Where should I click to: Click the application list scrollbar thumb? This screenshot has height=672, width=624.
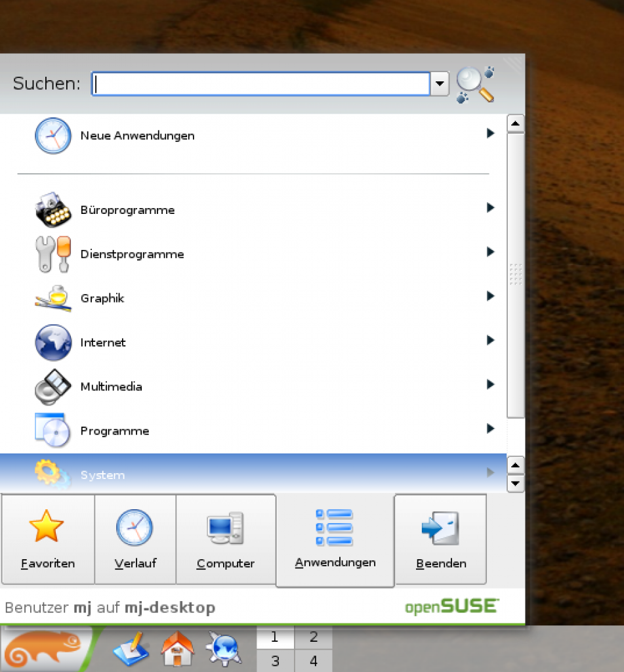pyautogui.click(x=516, y=275)
